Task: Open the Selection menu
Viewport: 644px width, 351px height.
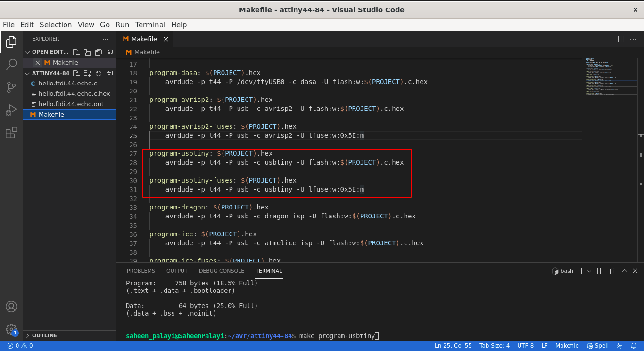Action: [56, 25]
